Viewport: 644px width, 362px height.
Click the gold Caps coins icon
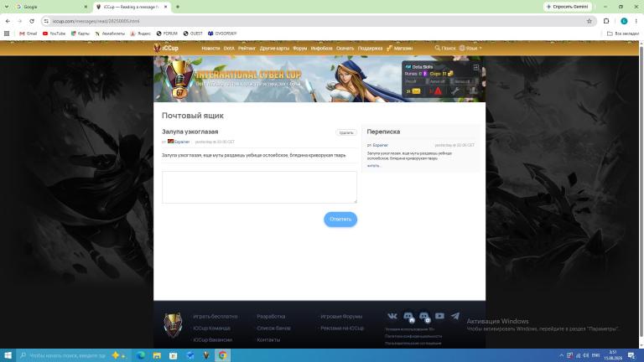coord(450,74)
